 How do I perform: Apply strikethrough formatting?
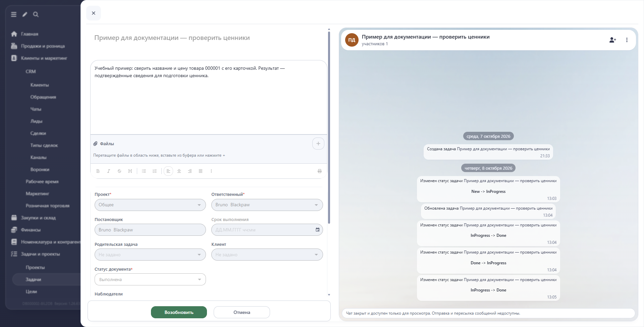pos(119,171)
